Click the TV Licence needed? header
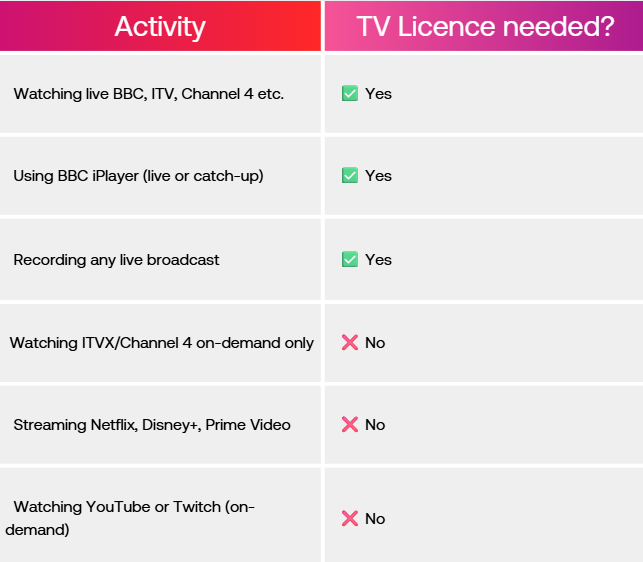Screen dimensions: 643x562 point(485,26)
